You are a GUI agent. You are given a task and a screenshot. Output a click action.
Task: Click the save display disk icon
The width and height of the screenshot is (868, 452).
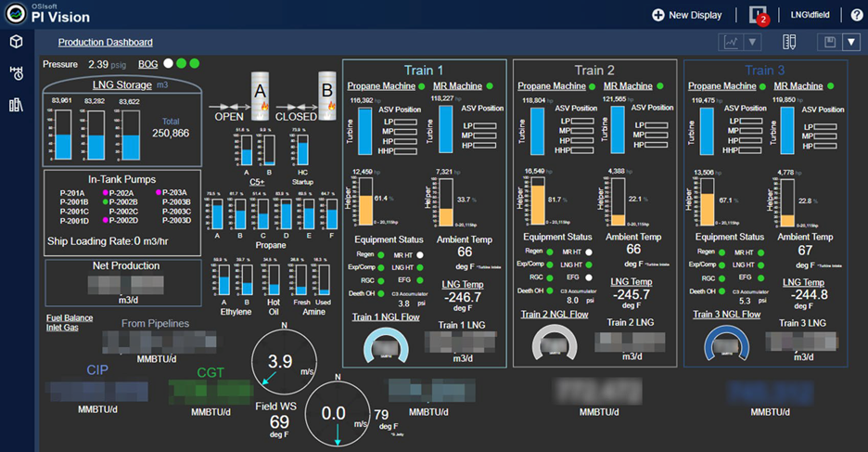(x=829, y=42)
